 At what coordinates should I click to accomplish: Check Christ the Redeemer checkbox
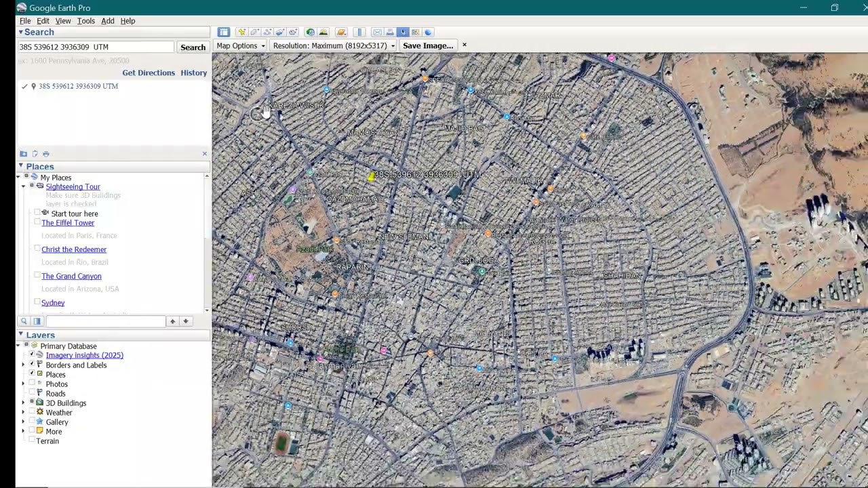(37, 249)
